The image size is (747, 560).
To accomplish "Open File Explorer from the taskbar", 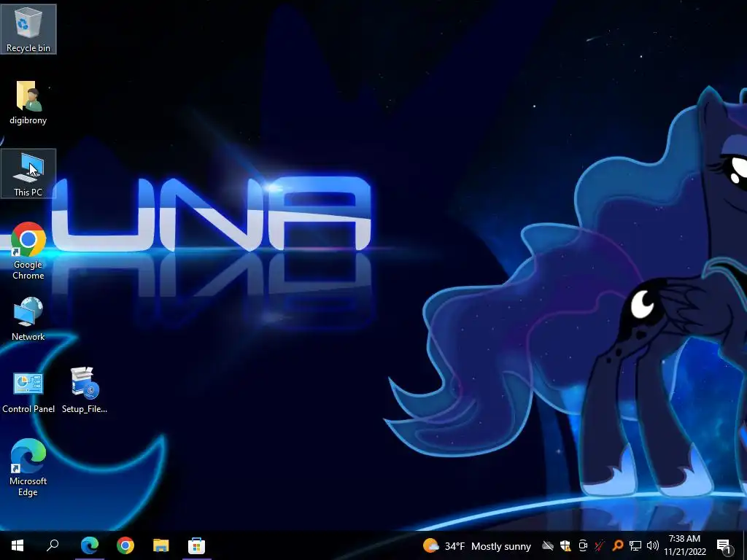I will pyautogui.click(x=161, y=545).
